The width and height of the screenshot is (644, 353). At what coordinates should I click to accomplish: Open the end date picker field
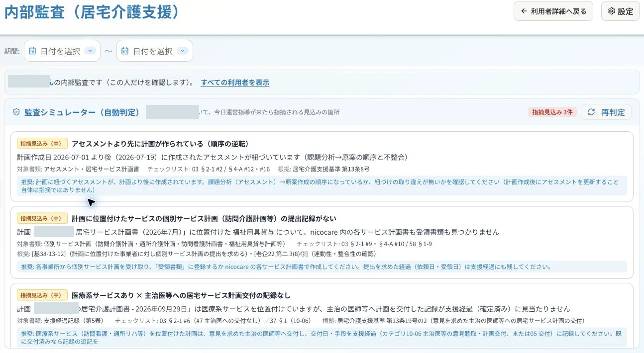point(155,51)
